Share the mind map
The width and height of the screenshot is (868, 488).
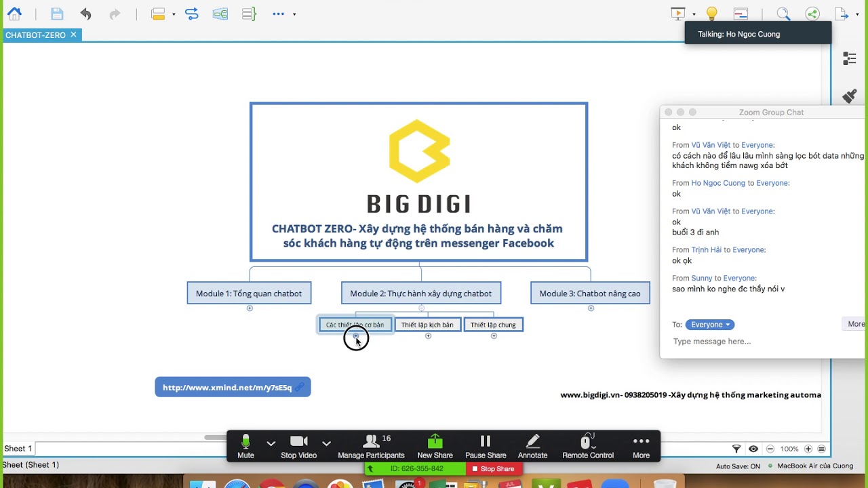(x=812, y=14)
